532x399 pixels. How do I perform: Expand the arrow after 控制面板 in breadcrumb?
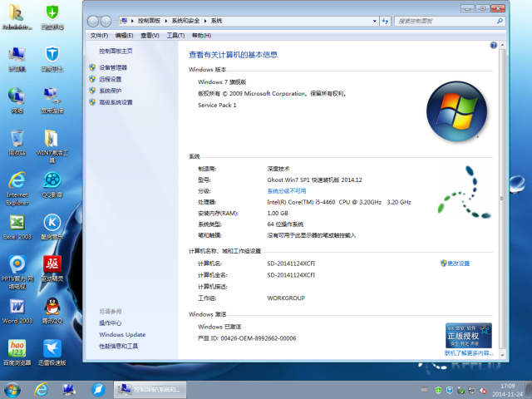166,21
